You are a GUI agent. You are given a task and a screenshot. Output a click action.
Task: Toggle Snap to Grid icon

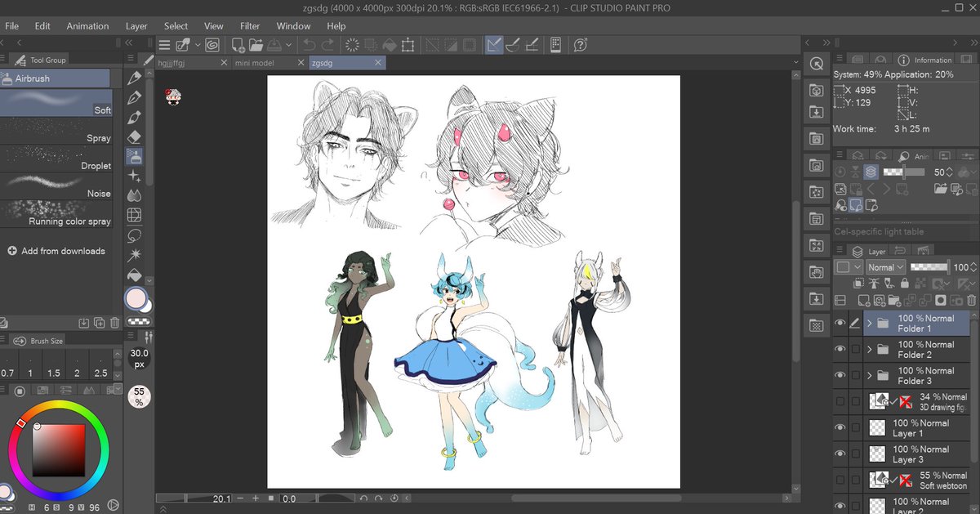pos(532,45)
